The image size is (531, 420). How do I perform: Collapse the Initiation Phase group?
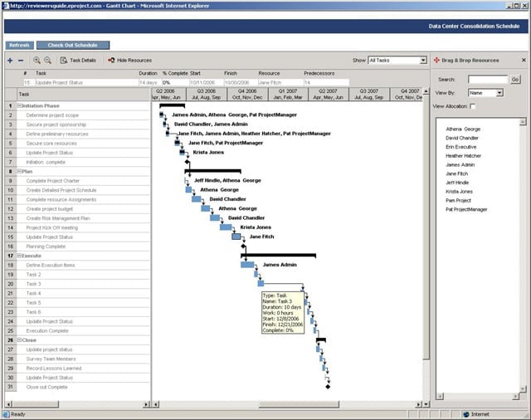(19, 105)
